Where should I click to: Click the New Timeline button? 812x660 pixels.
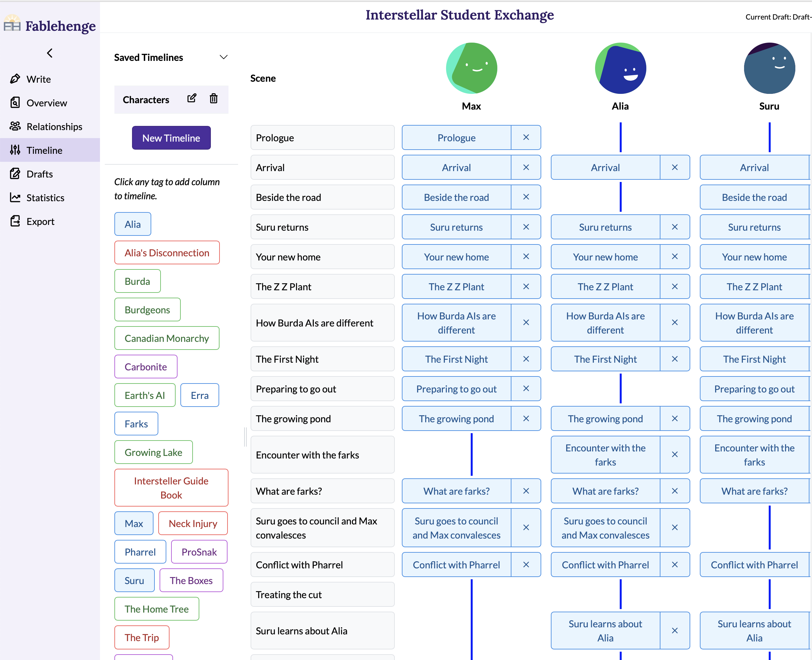170,138
